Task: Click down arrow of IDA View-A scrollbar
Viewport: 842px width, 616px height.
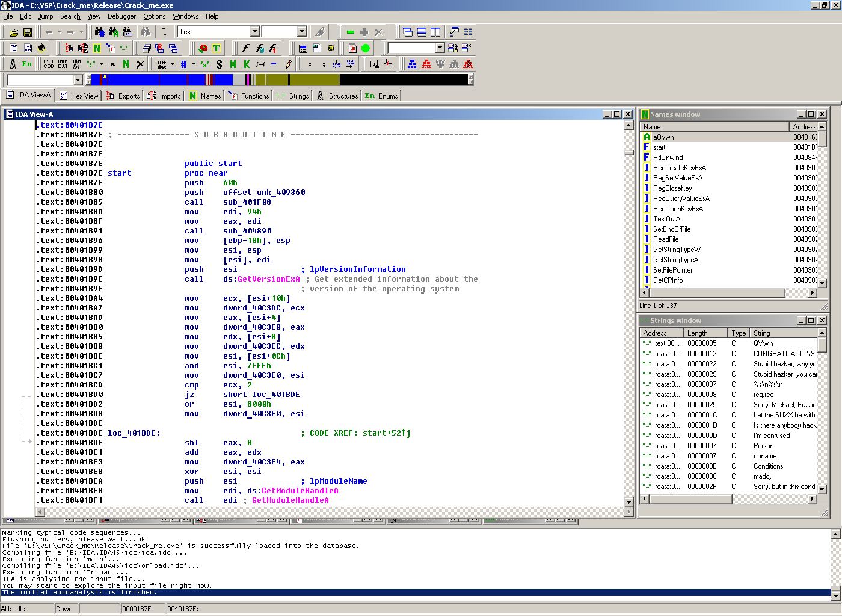Action: [x=629, y=502]
